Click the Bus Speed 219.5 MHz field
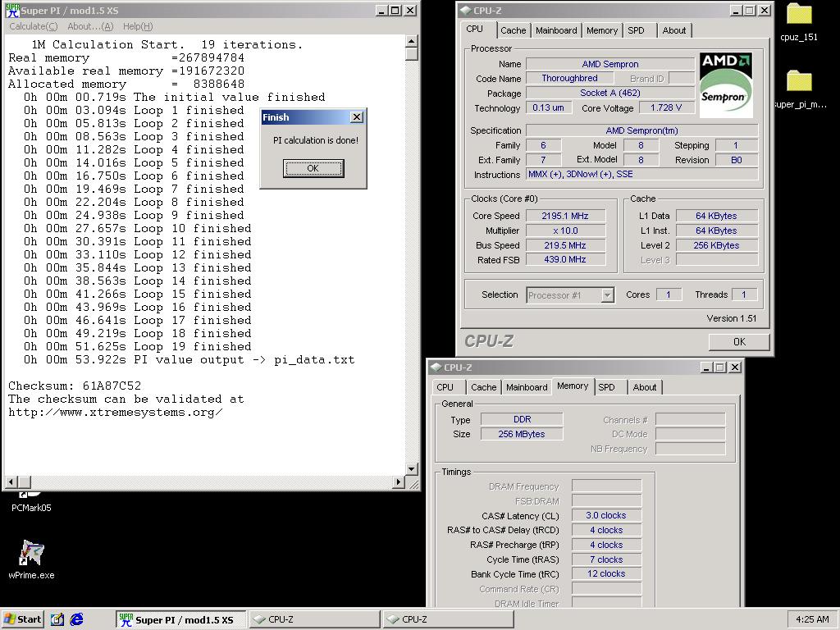Viewport: 840px width, 630px height. click(x=565, y=245)
